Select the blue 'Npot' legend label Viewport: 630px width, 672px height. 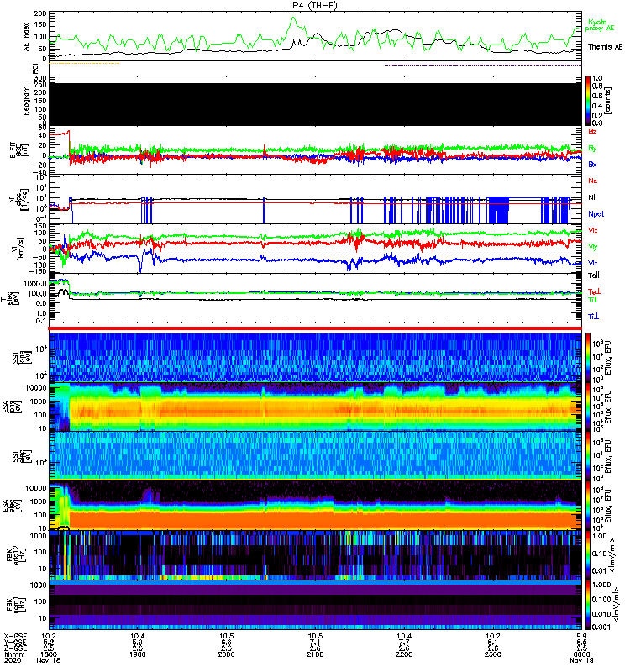click(x=596, y=214)
